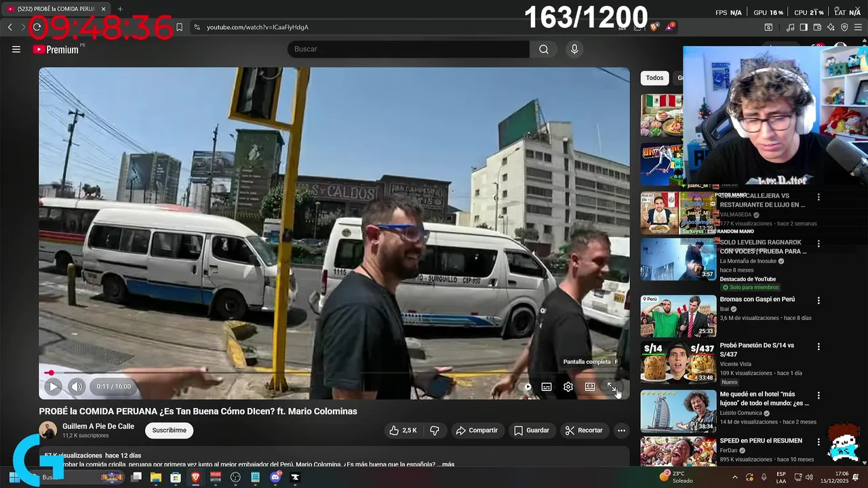The width and height of the screenshot is (868, 488).
Task: Open SOLO LEVELING RAGNAROK video thumbnail
Action: (678, 259)
